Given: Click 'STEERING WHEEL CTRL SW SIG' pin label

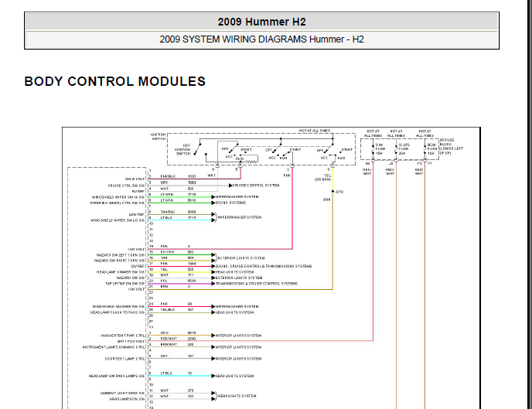Looking at the screenshot, I should coord(117,203).
